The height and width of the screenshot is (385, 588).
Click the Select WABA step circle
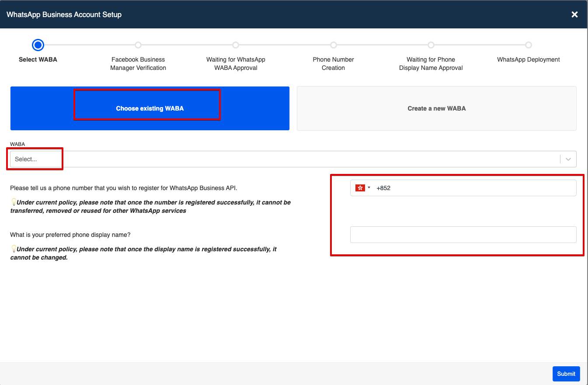tap(38, 45)
